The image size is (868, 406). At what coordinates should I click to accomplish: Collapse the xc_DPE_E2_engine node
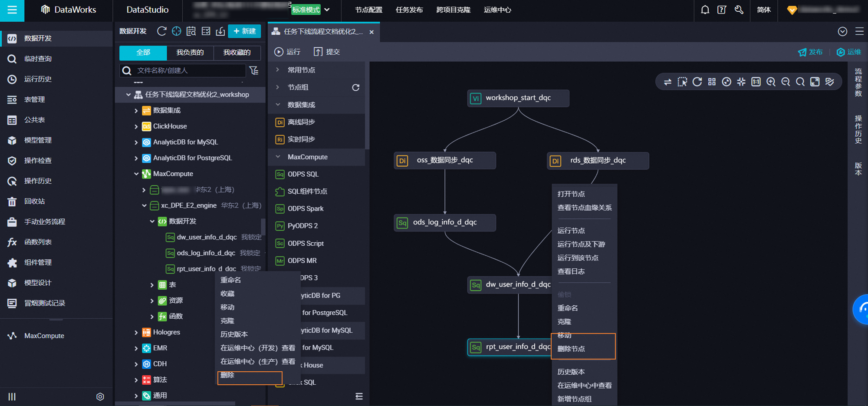point(144,205)
